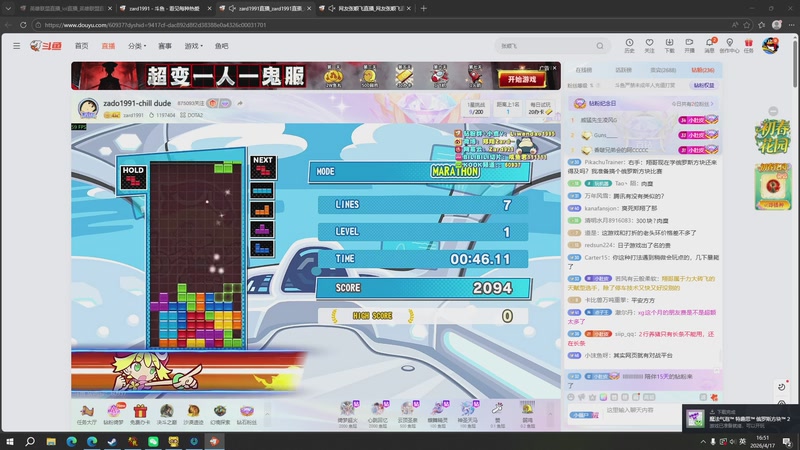The image size is (800, 450).
Task: Click the 钻粉权益 benefits button
Action: (704, 85)
